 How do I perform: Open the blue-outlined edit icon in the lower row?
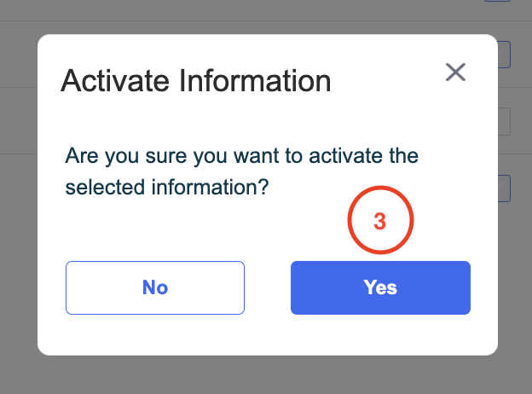[x=504, y=188]
